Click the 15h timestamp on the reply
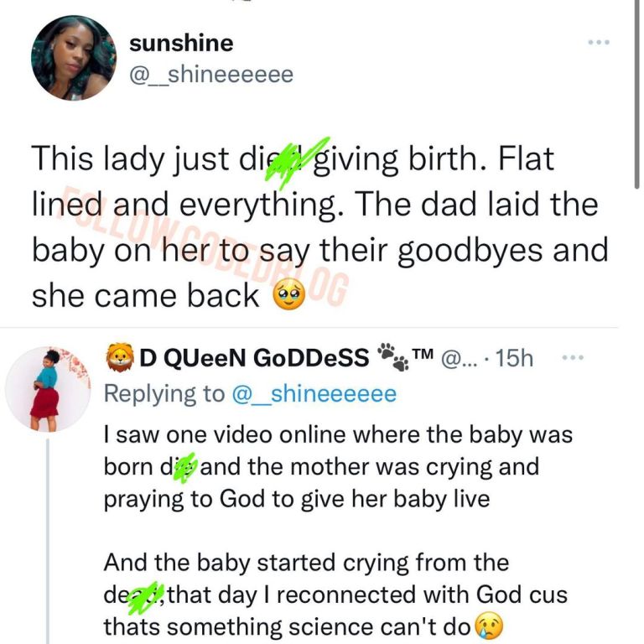The image size is (644, 644). (x=514, y=359)
